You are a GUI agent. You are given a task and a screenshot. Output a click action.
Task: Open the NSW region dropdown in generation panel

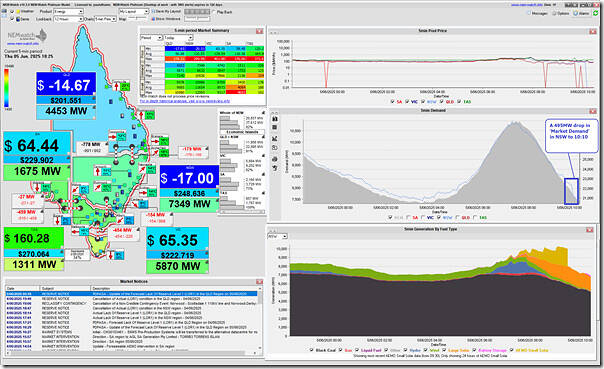[277, 236]
